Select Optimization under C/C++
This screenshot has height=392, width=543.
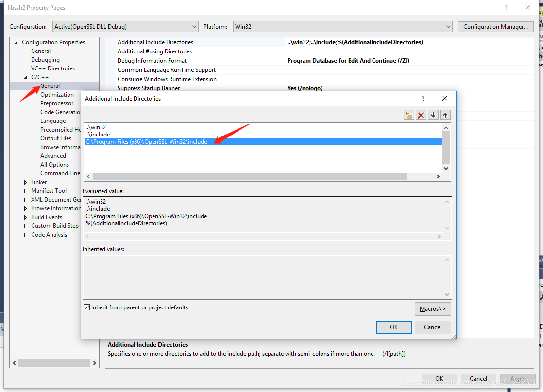(57, 94)
